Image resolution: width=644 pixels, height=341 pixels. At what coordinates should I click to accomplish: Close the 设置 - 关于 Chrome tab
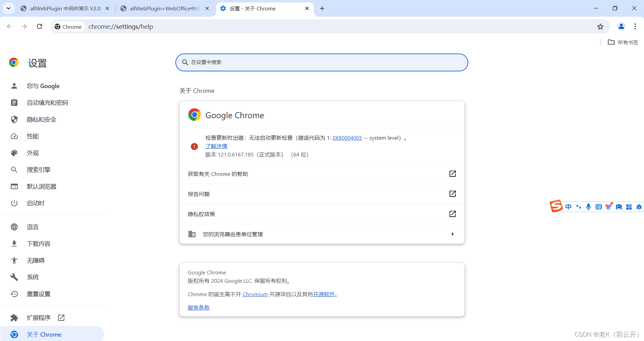click(307, 8)
